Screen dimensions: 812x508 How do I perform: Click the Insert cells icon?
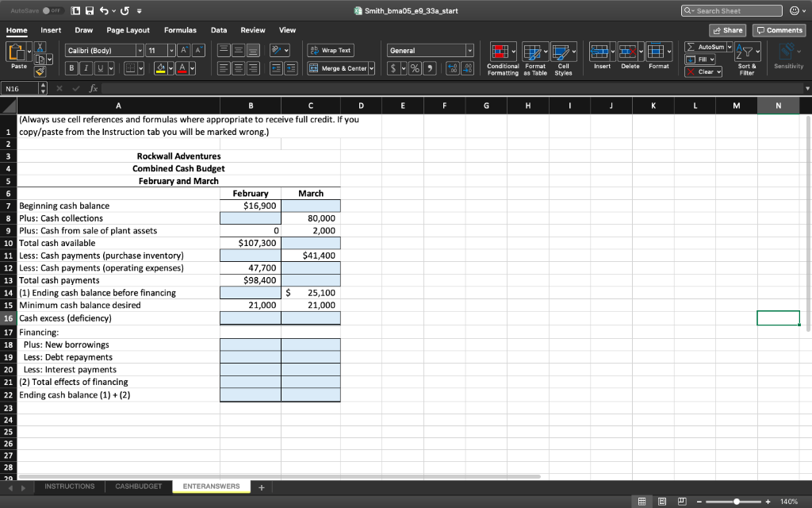coord(599,52)
